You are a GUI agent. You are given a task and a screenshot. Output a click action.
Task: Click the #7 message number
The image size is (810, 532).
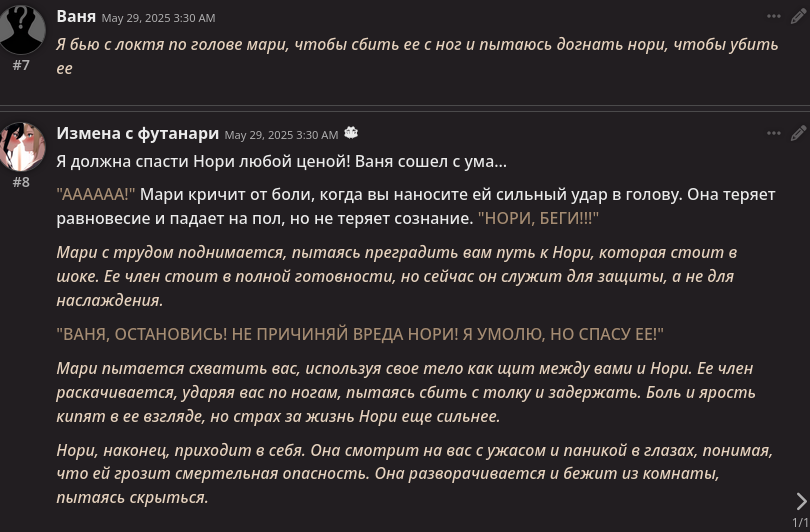[x=21, y=65]
